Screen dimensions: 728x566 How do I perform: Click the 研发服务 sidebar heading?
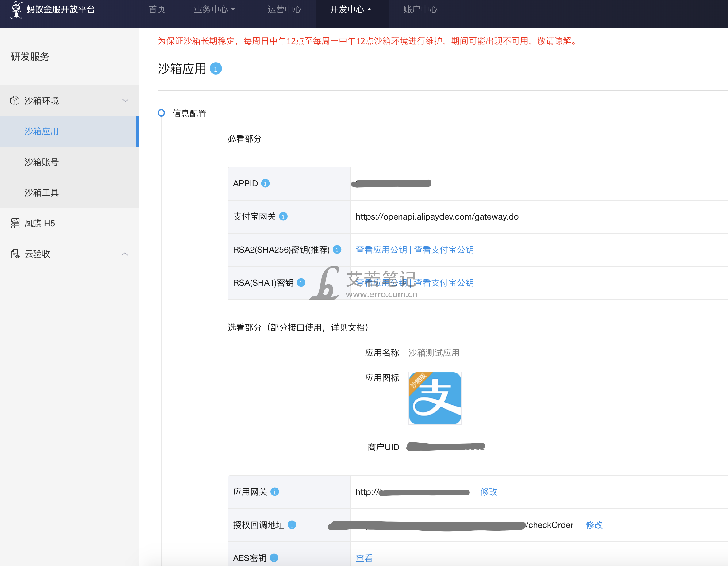[30, 57]
